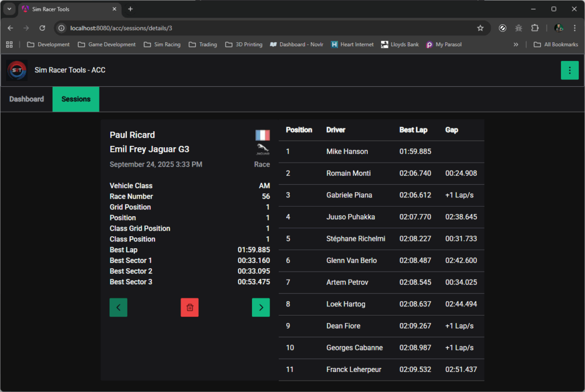Open the browser extensions puzzle icon

point(535,28)
